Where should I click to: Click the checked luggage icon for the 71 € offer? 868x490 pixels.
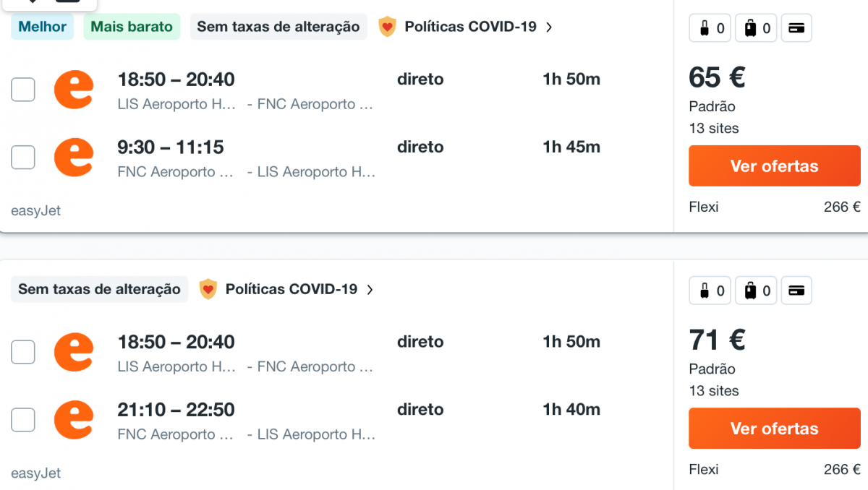pos(750,291)
